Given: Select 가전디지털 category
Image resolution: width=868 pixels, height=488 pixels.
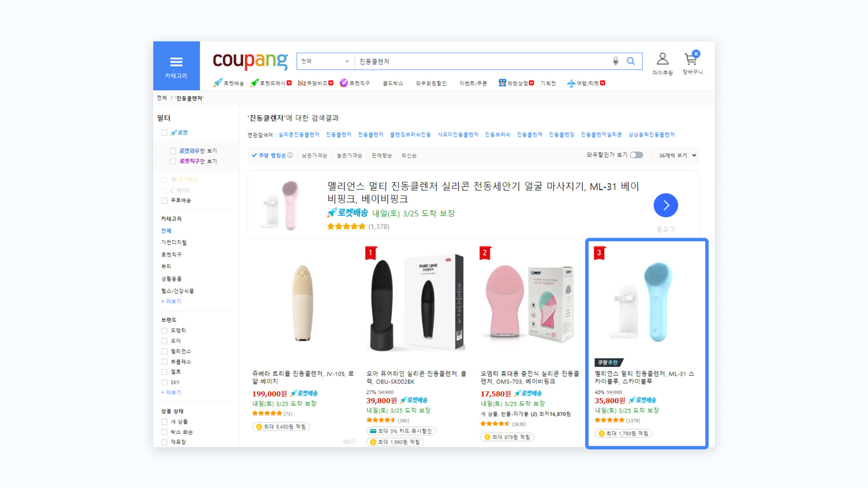Looking at the screenshot, I should tap(174, 243).
